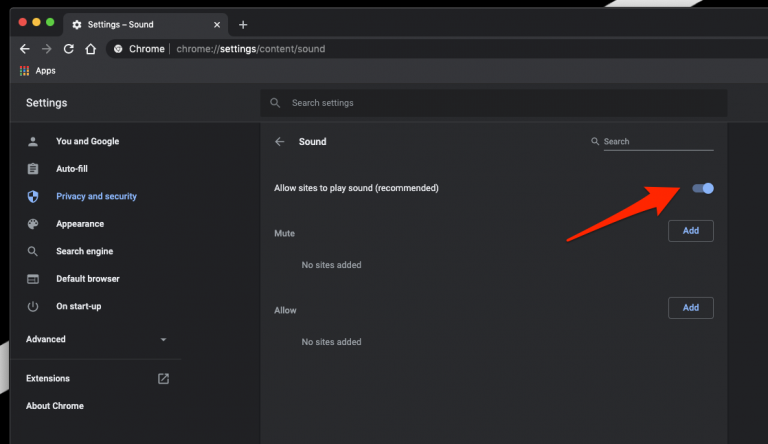Click Add button for Allow sites
This screenshot has width=768, height=444.
[x=691, y=308]
